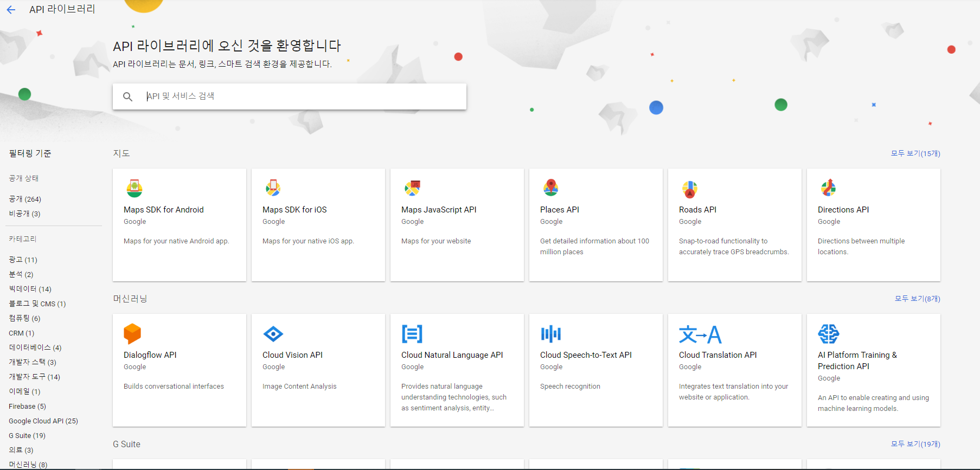Select the 컴퓨팅 (6) category
Viewport: 980px width, 470px height.
coord(24,318)
